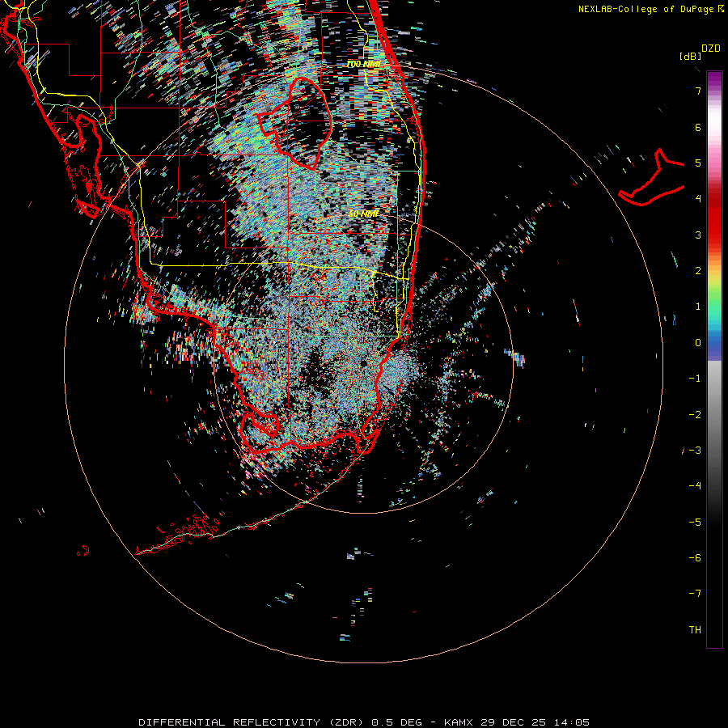This screenshot has height=728, width=728.
Task: Click the [dB] units label
Action: tap(690, 57)
